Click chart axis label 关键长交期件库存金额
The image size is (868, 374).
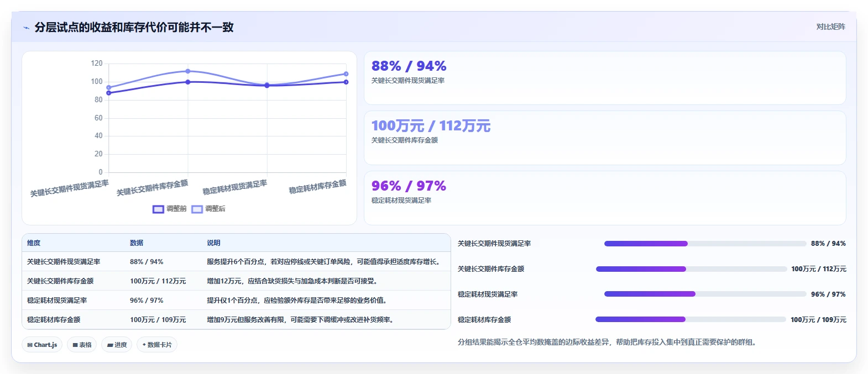152,188
